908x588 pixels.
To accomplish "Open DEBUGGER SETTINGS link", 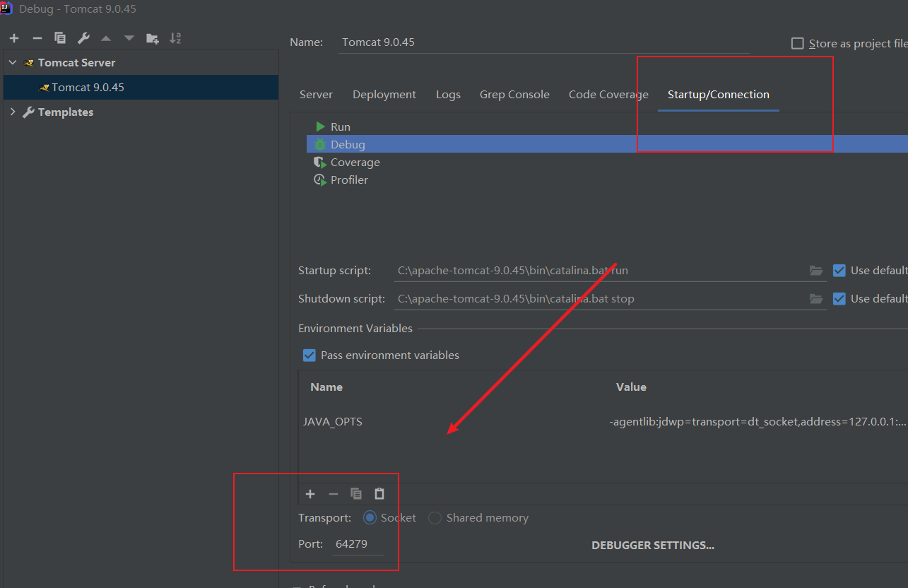I will coord(653,546).
